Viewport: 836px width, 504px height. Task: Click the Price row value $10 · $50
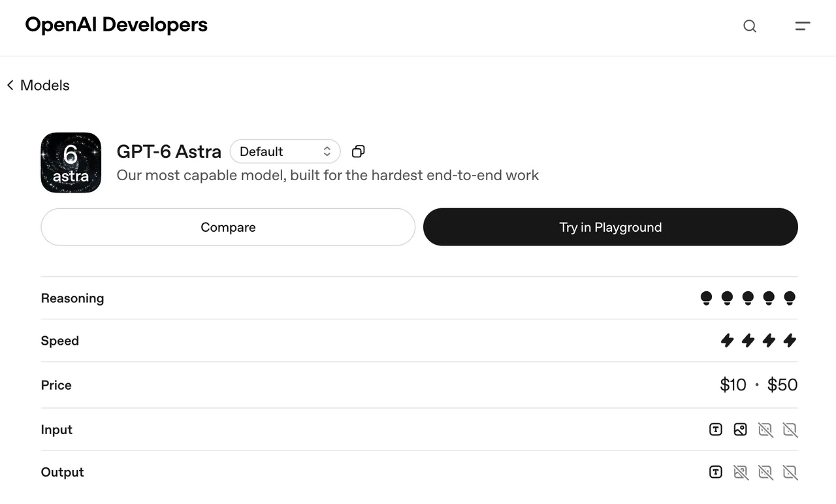click(759, 385)
